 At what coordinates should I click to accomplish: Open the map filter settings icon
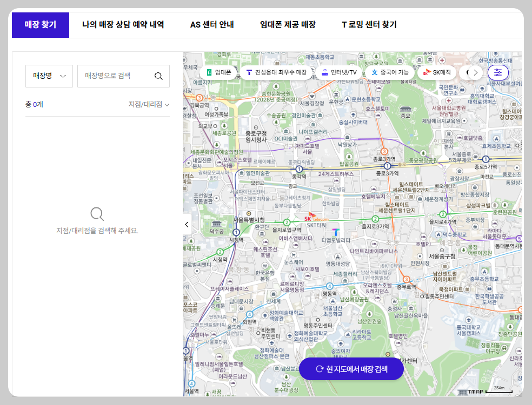498,72
